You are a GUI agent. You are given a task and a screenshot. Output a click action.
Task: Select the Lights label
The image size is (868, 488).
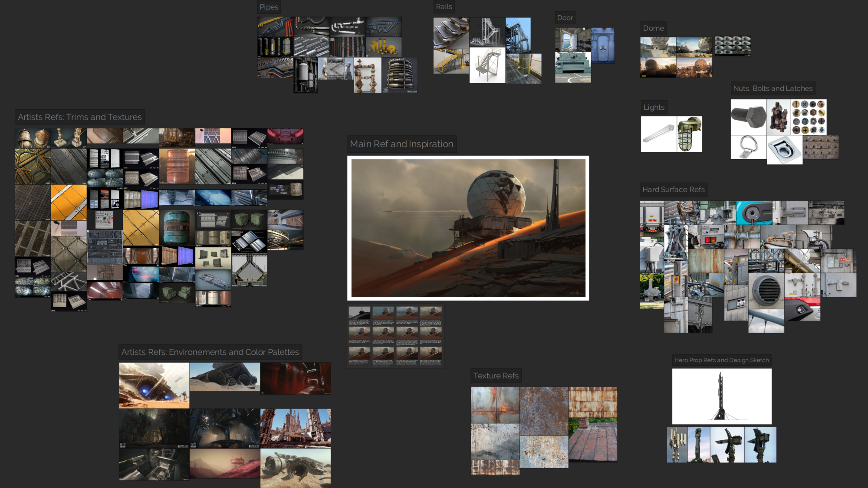click(x=654, y=107)
